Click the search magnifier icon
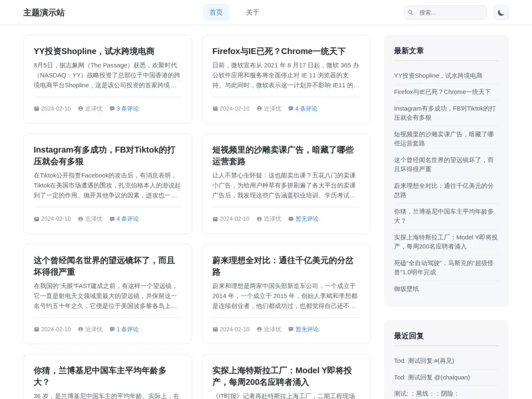This screenshot has width=532, height=399. 411,12
